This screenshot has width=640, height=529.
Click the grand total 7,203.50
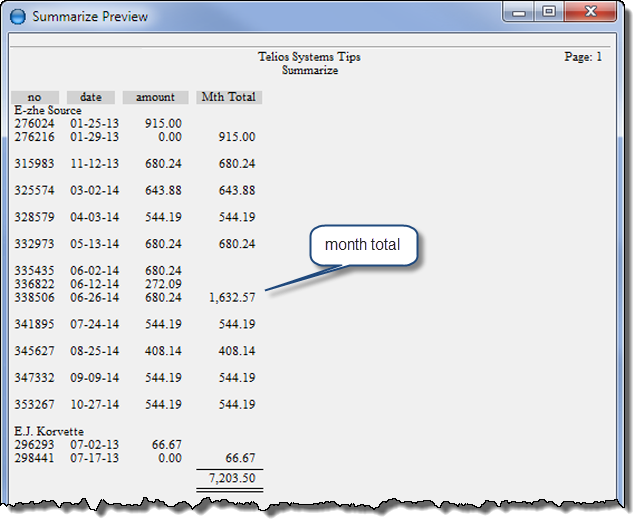[x=231, y=479]
